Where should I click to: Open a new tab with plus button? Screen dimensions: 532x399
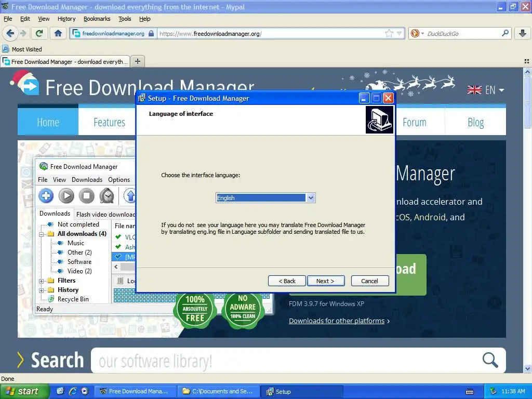tap(137, 61)
